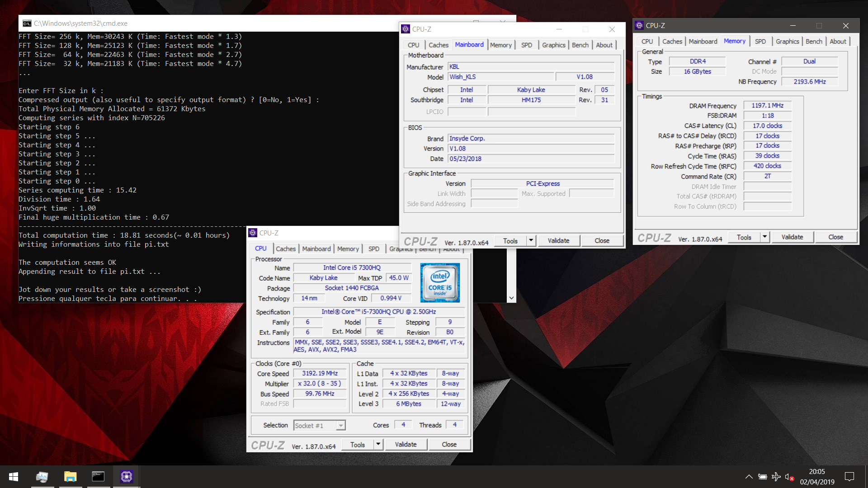
Task: Click the Tools button in the Memory window
Action: point(744,237)
